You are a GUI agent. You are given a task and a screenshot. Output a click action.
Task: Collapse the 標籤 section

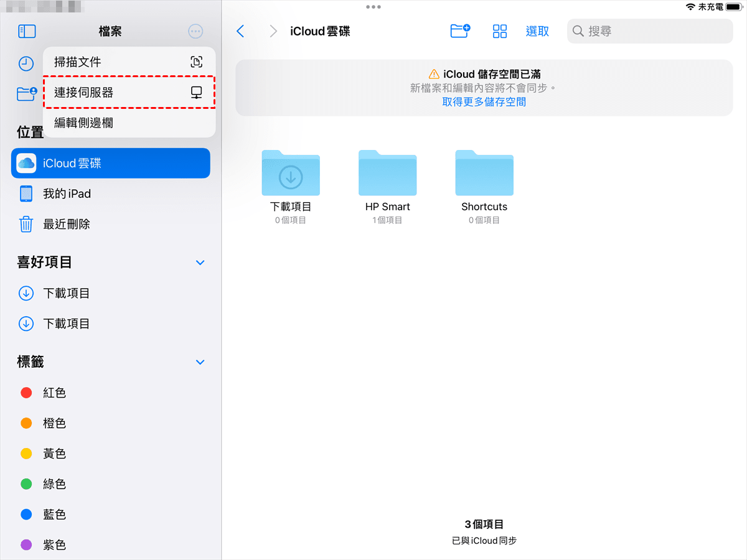(200, 362)
